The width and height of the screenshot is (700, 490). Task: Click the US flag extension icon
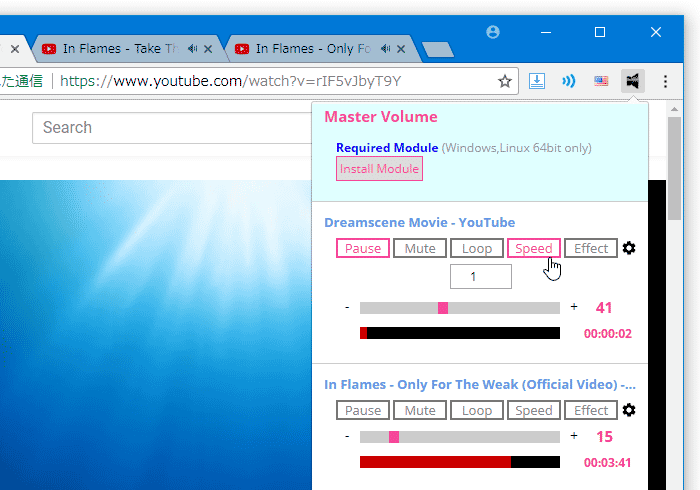(601, 81)
